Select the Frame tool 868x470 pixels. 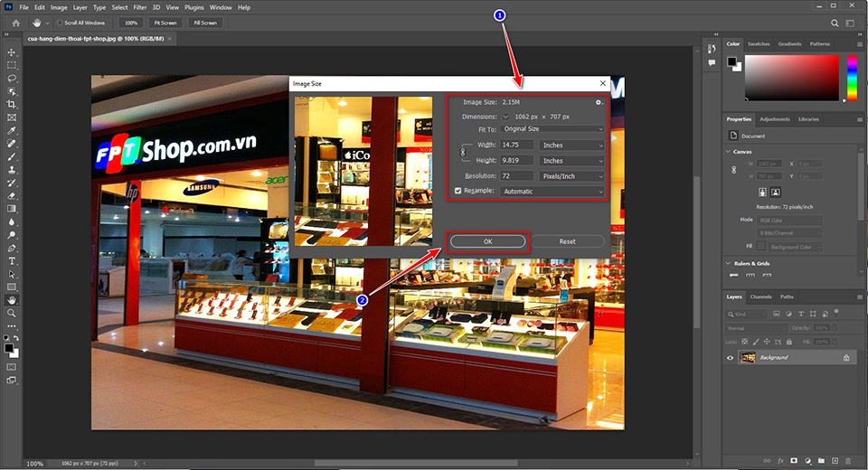12,117
